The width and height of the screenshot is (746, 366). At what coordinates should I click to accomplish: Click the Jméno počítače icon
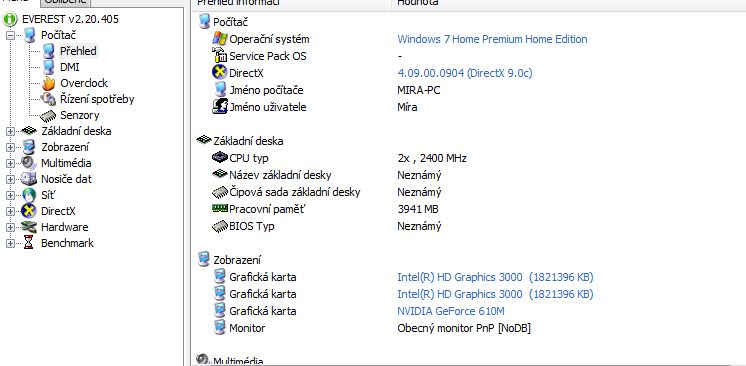pyautogui.click(x=220, y=89)
